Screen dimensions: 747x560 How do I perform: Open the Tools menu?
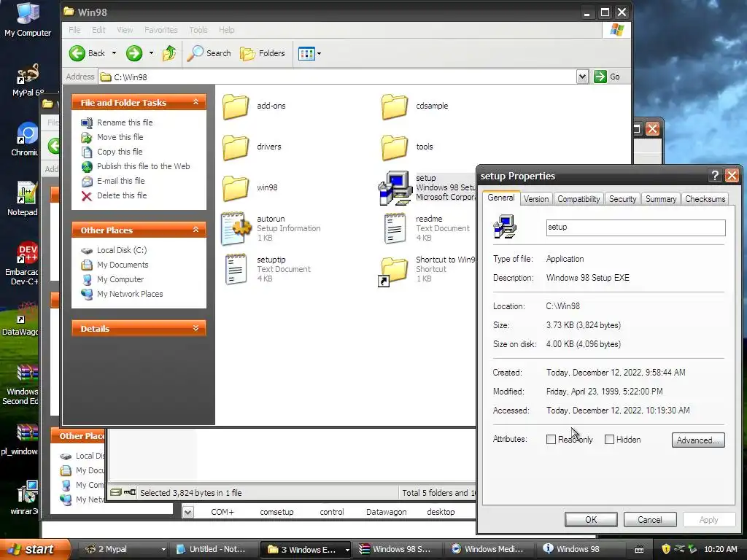click(198, 29)
